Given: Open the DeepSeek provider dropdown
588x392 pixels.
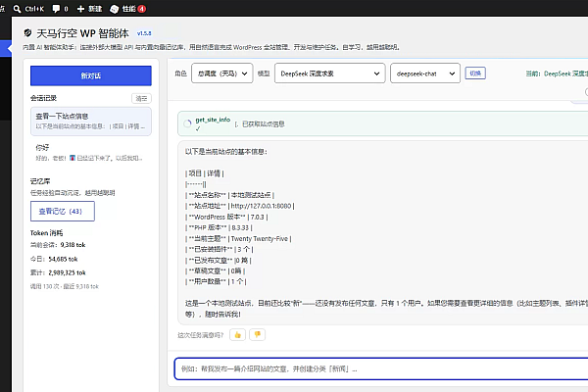Looking at the screenshot, I should click(329, 73).
